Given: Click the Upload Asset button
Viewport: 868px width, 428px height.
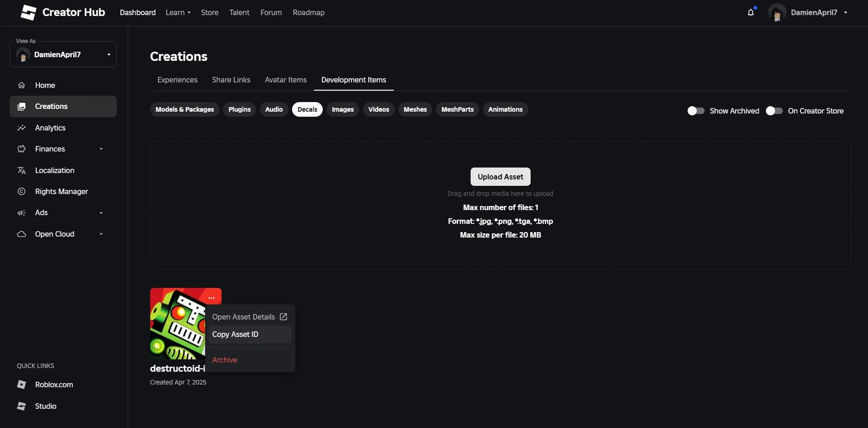Looking at the screenshot, I should pos(500,177).
